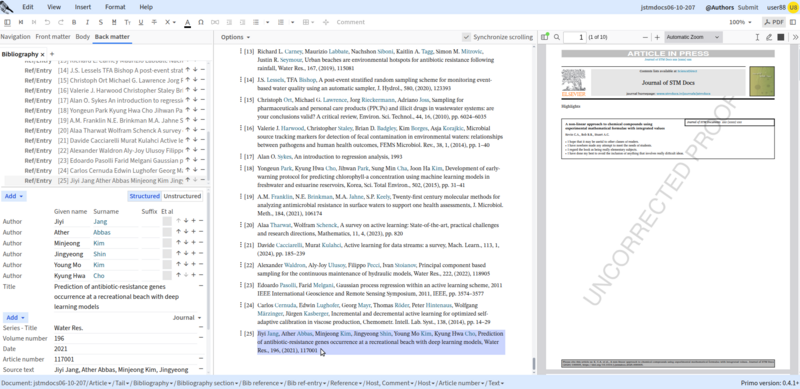Click the PDF search magnifier icon
Viewport: 800px width, 389px height.
click(557, 37)
